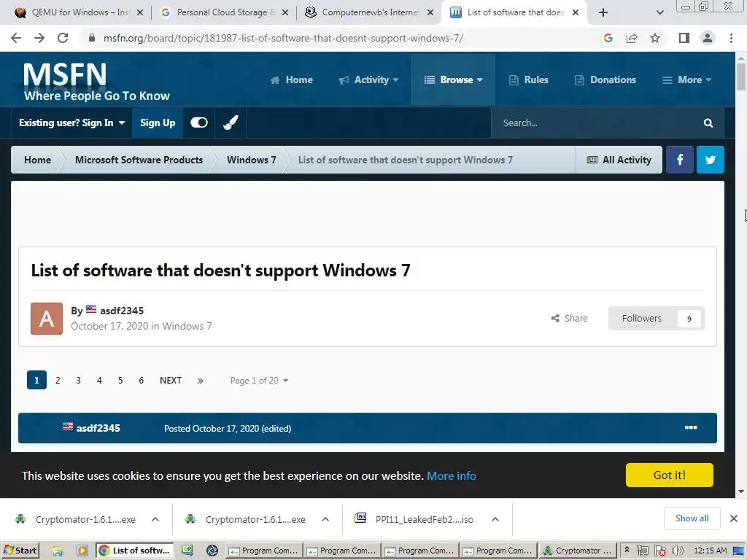Open Windows Explorer taskbar icon
The height and width of the screenshot is (560, 747).
[x=58, y=551]
